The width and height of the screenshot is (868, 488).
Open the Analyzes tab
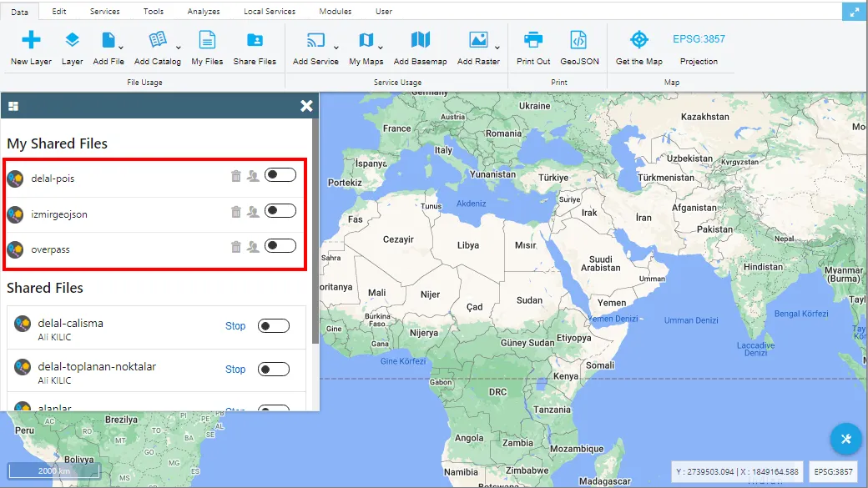204,11
